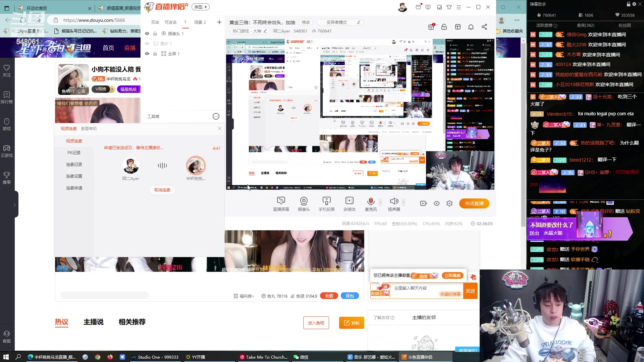This screenshot has width=644, height=362.
Task: Share the stream via share icon
Action: (x=484, y=27)
